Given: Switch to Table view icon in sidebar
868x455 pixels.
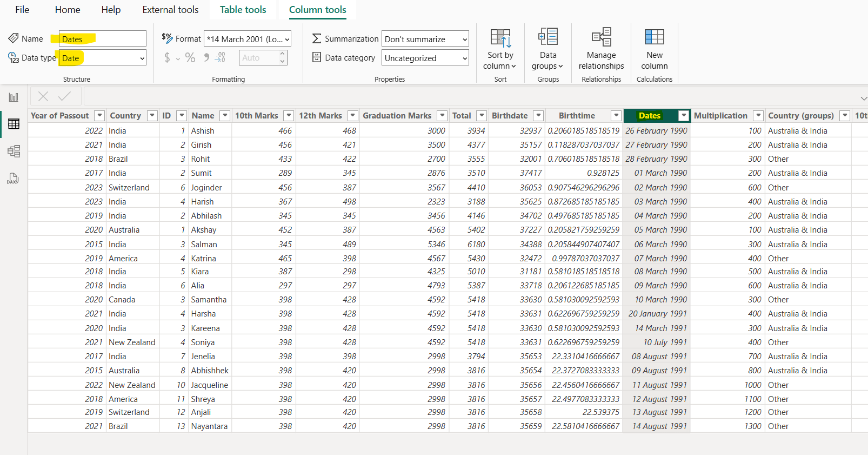Looking at the screenshot, I should (14, 124).
